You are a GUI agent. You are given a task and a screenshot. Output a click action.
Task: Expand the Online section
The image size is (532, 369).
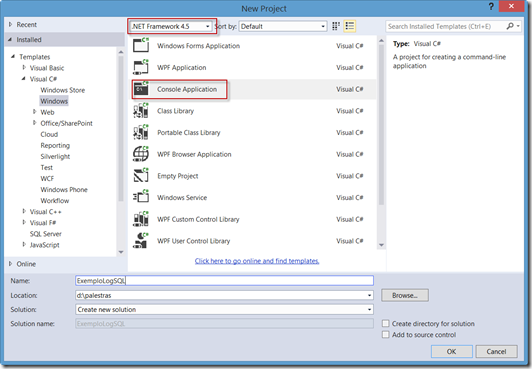coord(10,264)
